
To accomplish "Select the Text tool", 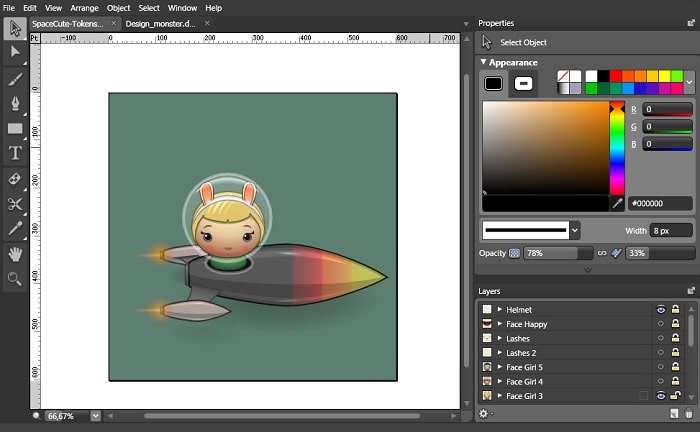I will [x=15, y=153].
